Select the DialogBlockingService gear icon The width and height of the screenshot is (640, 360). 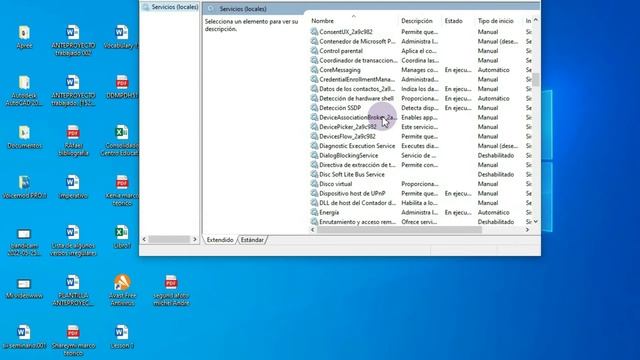(314, 156)
